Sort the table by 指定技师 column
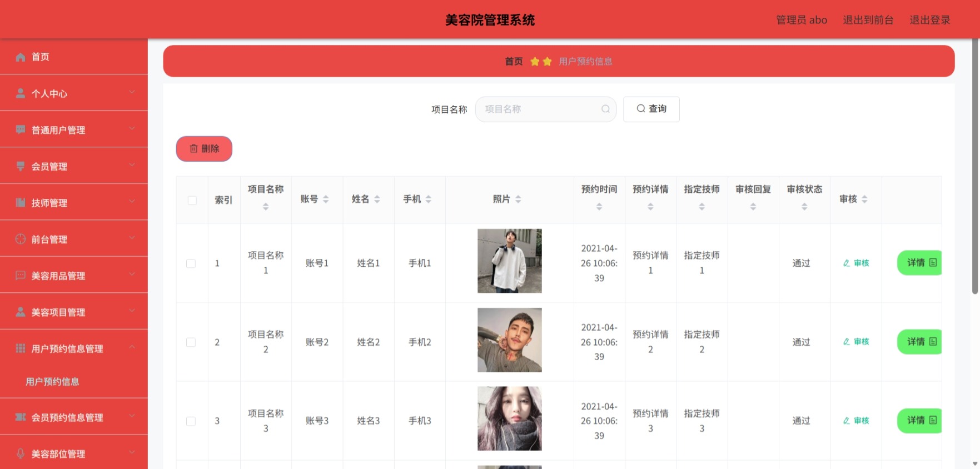 [x=702, y=207]
